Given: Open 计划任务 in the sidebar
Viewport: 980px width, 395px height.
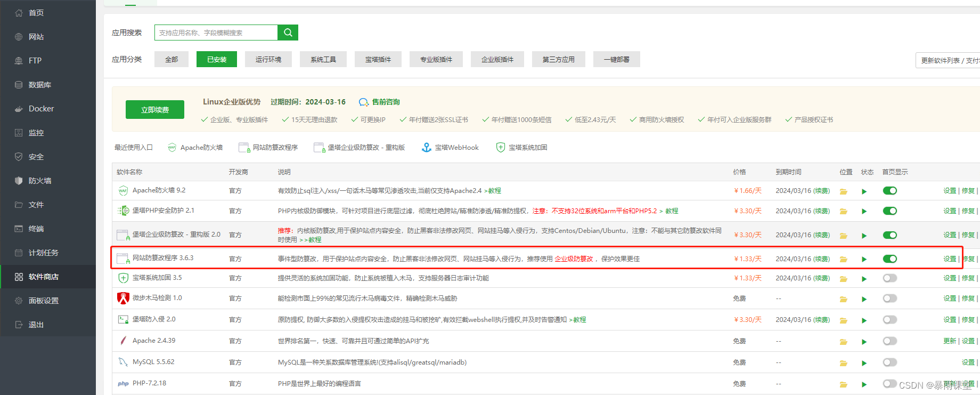Looking at the screenshot, I should [48, 253].
